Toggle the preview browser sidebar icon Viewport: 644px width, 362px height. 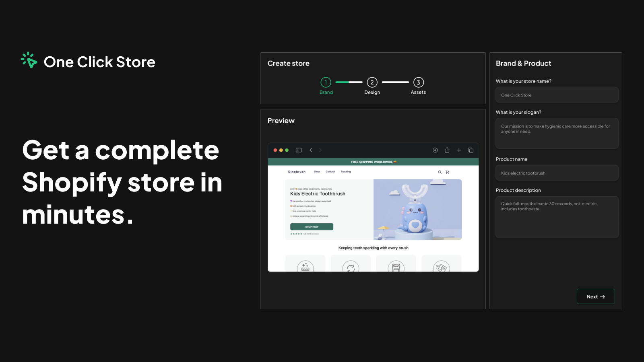pos(299,150)
